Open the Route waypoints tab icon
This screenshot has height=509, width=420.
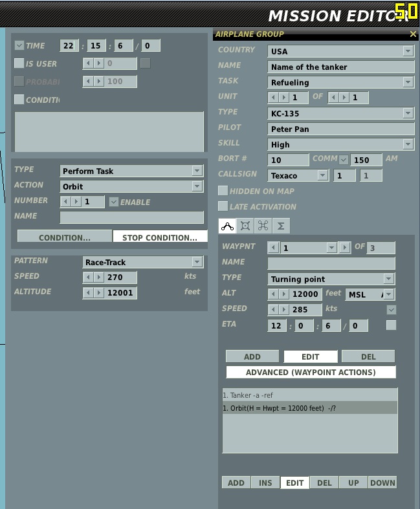coord(227,226)
